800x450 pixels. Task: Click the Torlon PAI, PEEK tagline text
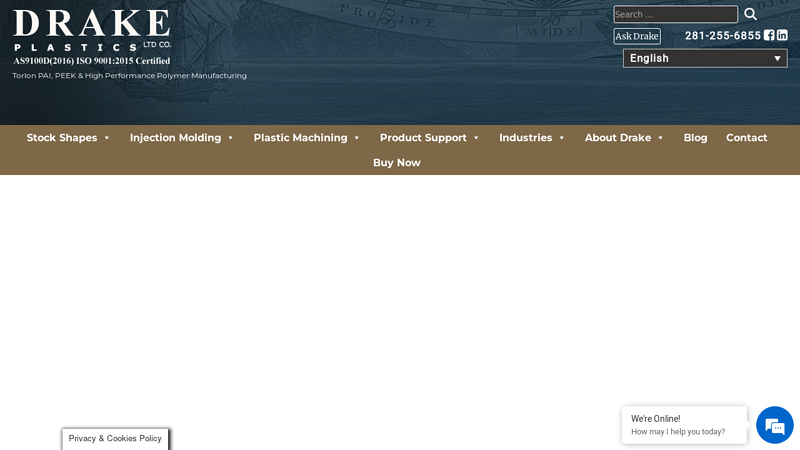click(x=130, y=76)
